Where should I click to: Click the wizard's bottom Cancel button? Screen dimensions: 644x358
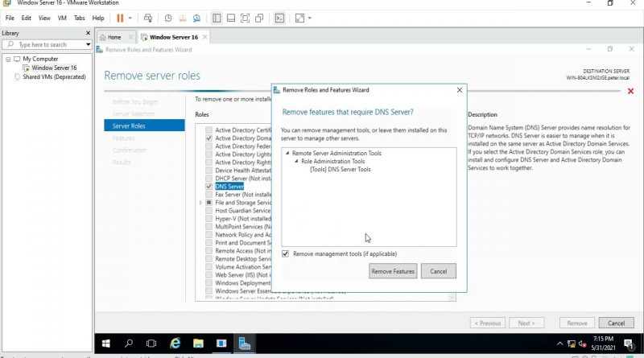[x=616, y=323]
